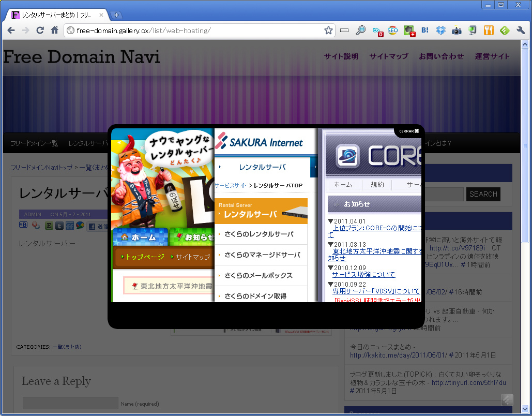Open a new browser tab
The height and width of the screenshot is (416, 532).
point(116,15)
